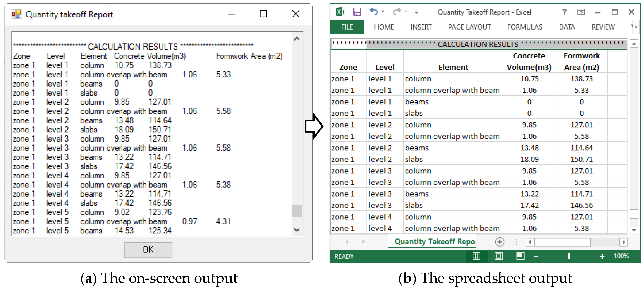The height and width of the screenshot is (289, 644).
Task: Click 14.53 value in the dialog output
Action: click(124, 230)
